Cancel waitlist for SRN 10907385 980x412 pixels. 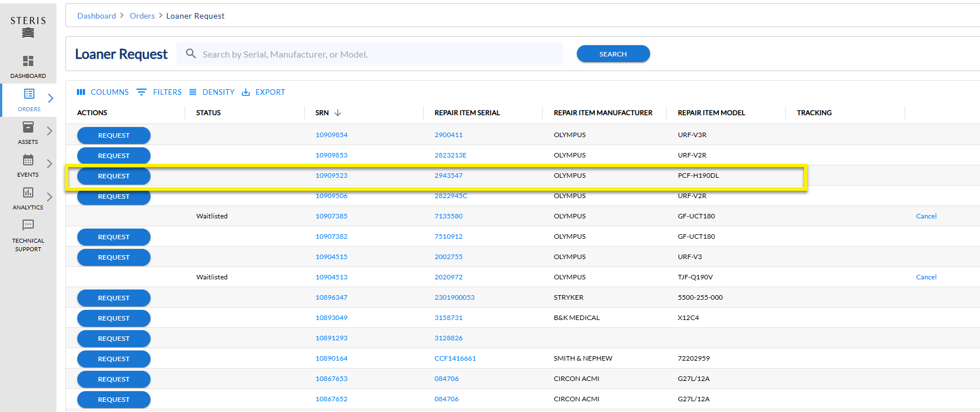pyautogui.click(x=926, y=216)
